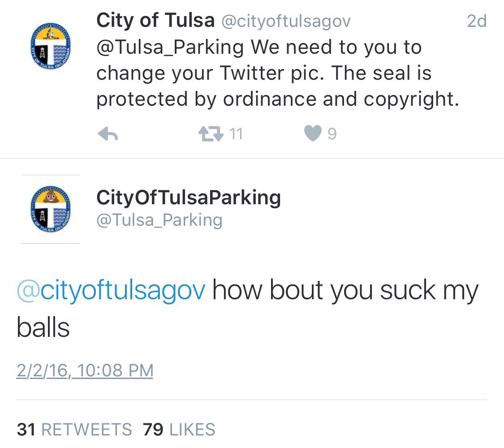Click the text 'protected by ordinance and copyright'
Image resolution: width=504 pixels, height=448 pixels.
click(x=277, y=99)
